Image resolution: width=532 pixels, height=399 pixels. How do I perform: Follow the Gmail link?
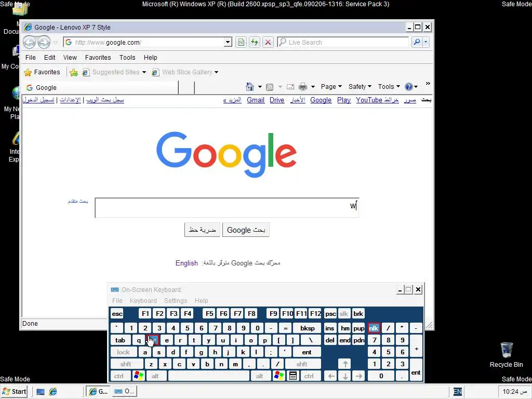point(256,100)
